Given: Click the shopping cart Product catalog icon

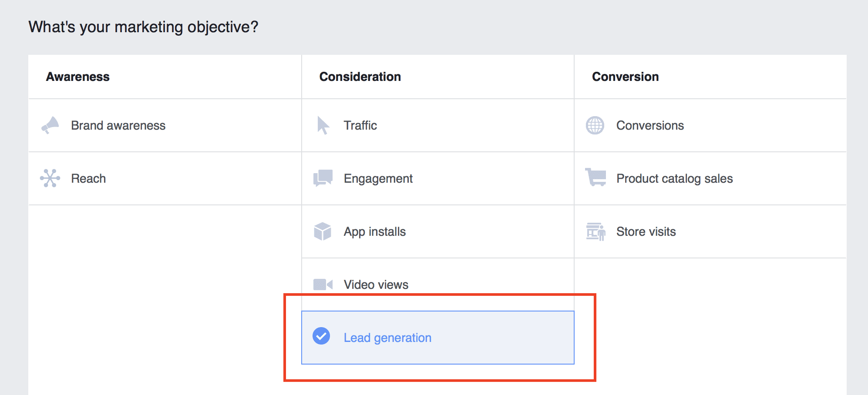Looking at the screenshot, I should 595,177.
